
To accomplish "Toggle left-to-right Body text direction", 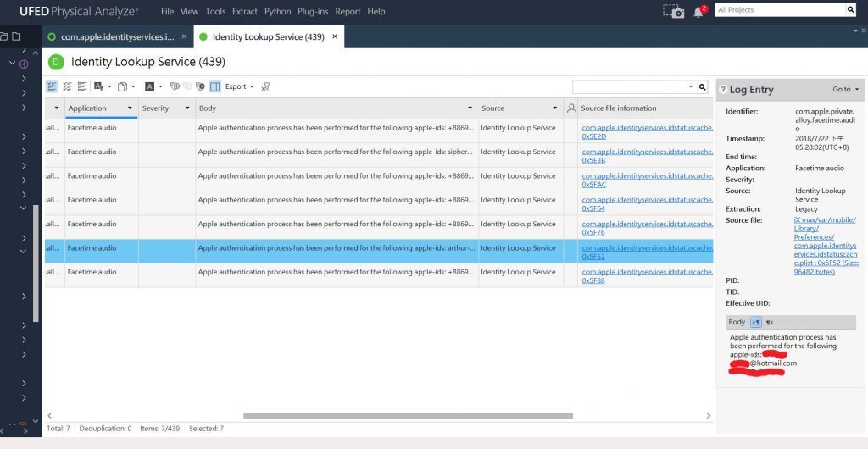I will point(755,323).
